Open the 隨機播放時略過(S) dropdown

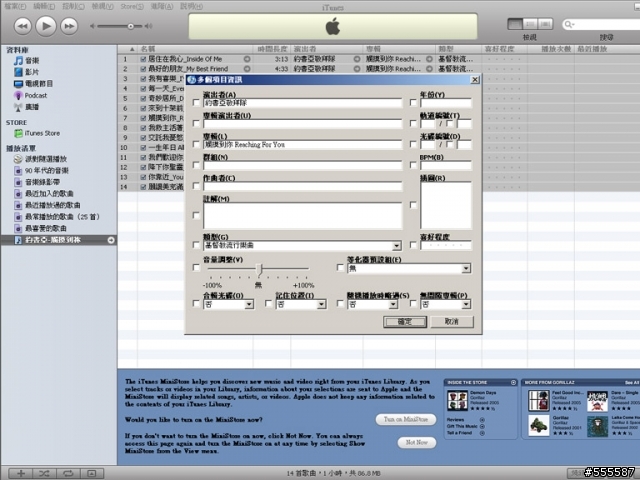click(x=393, y=304)
